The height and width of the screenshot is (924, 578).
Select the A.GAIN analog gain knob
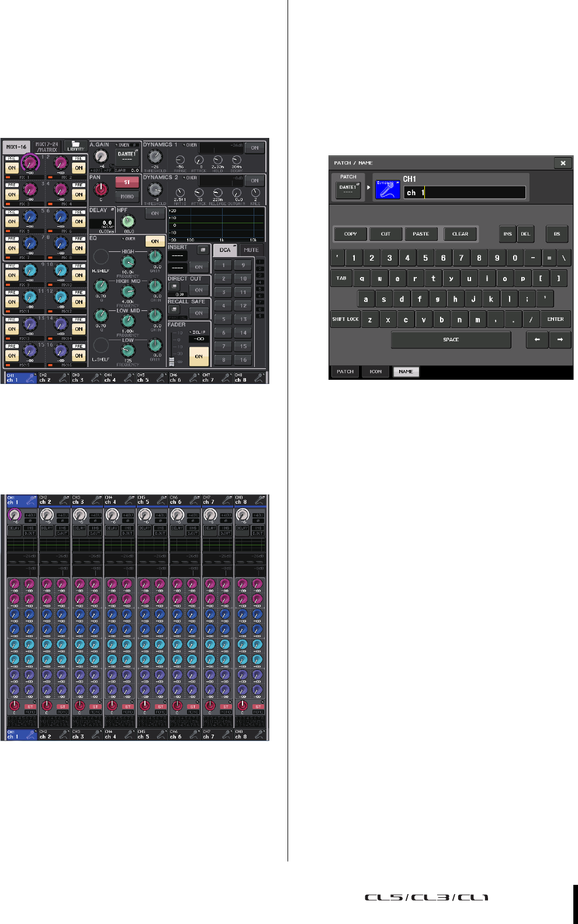[101, 156]
